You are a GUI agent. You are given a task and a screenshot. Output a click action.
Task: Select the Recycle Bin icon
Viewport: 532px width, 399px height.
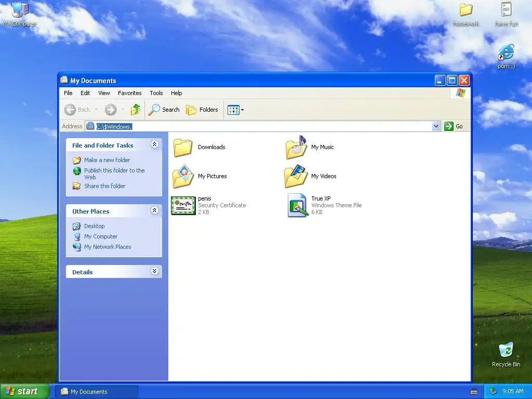(506, 350)
